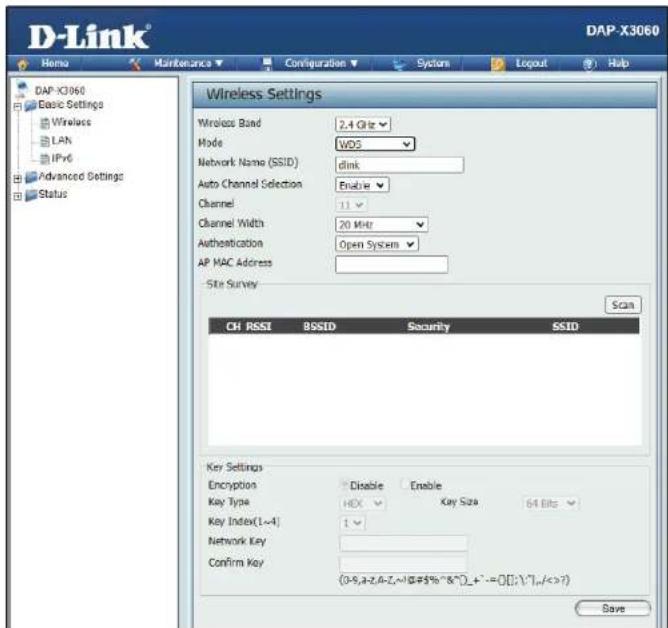Open the System menu item

[x=433, y=63]
